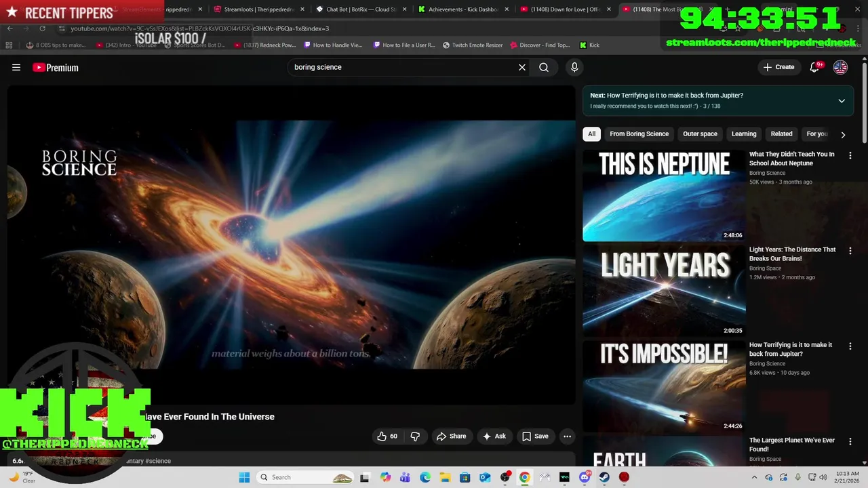Select the Outer space chip
This screenshot has height=488, width=868.
[x=700, y=134]
